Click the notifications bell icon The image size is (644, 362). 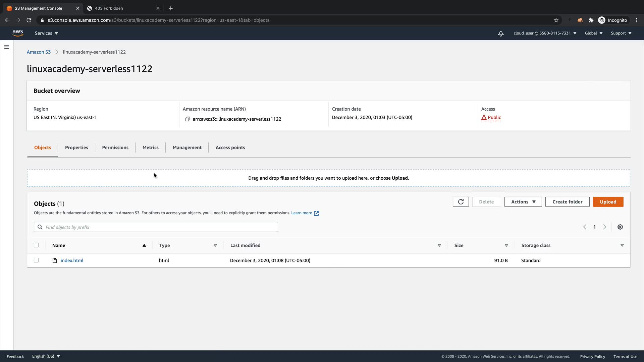pyautogui.click(x=501, y=33)
